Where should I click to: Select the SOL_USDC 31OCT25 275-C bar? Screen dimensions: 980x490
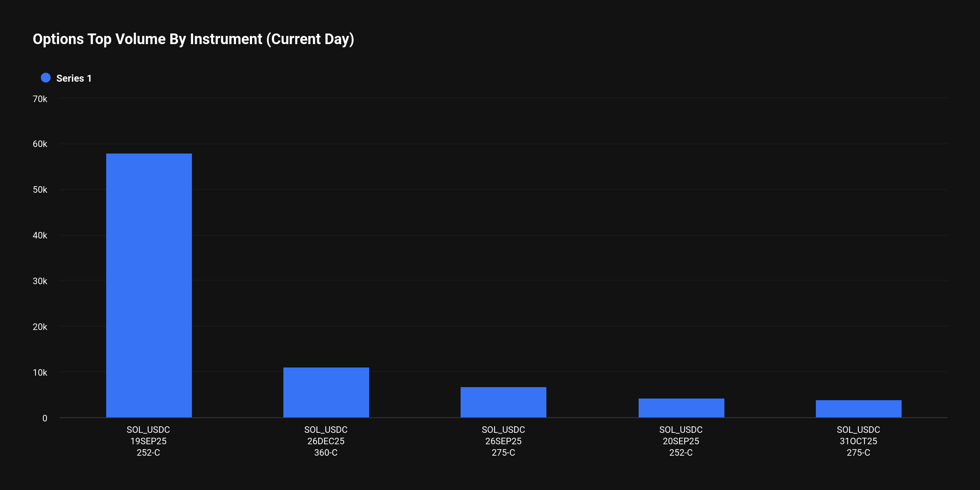pyautogui.click(x=859, y=409)
